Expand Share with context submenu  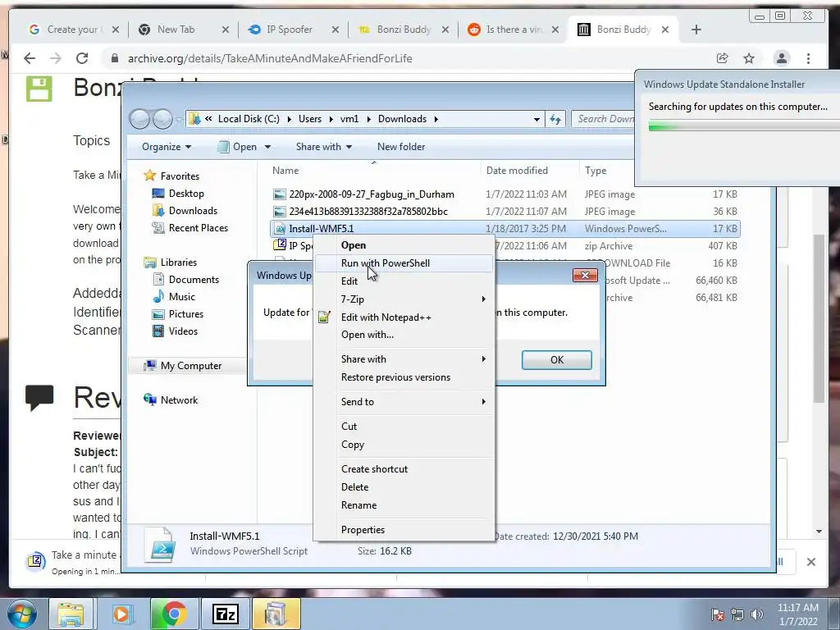point(483,359)
